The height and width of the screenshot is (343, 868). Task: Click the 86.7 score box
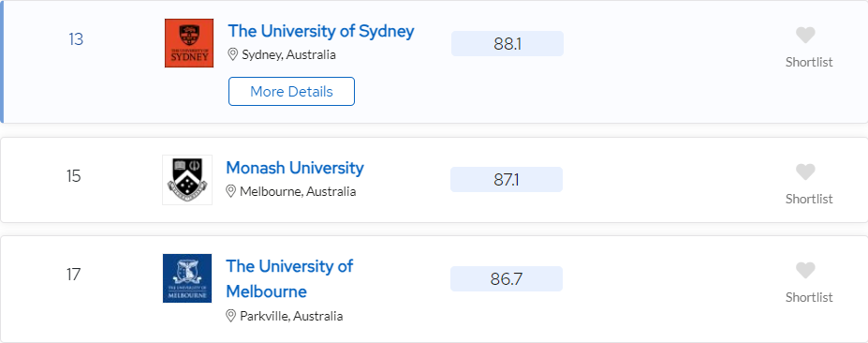[507, 278]
